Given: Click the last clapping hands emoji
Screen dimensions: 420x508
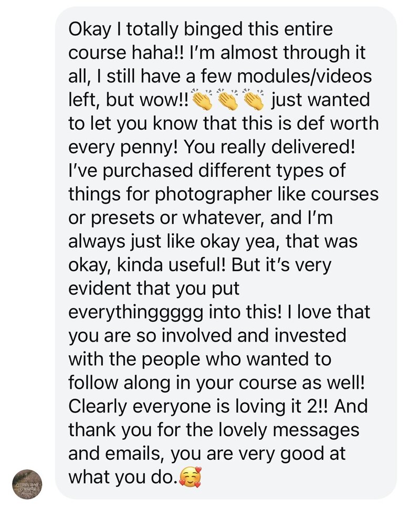Looking at the screenshot, I should pyautogui.click(x=255, y=99).
